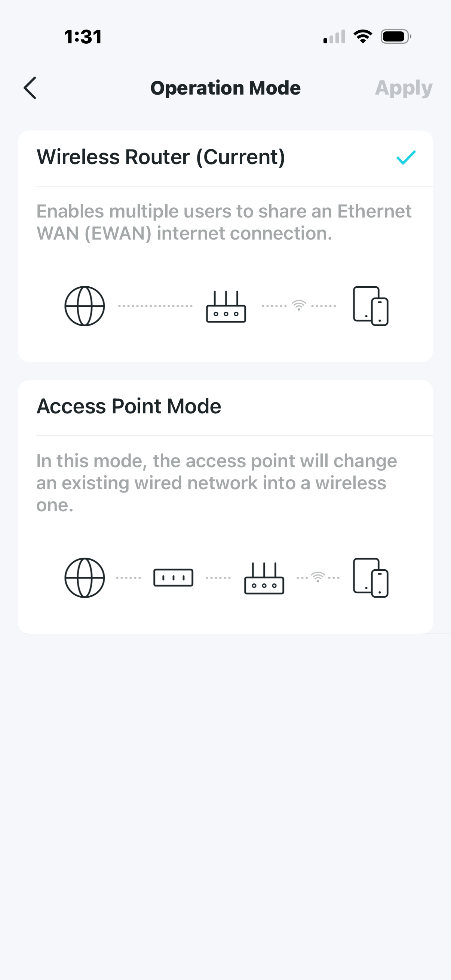Tap router icon in Access Point diagram
This screenshot has height=980, width=451.
pos(264,579)
